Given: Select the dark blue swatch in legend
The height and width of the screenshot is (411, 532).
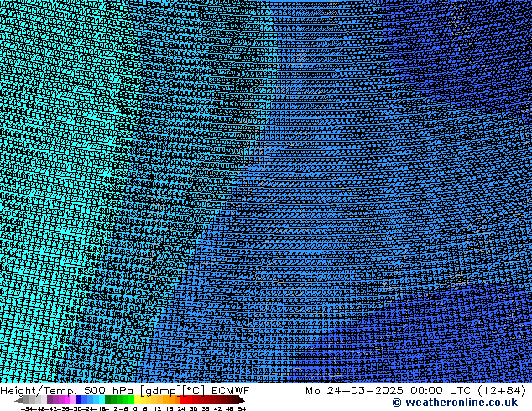Looking at the screenshot, I should [79, 400].
